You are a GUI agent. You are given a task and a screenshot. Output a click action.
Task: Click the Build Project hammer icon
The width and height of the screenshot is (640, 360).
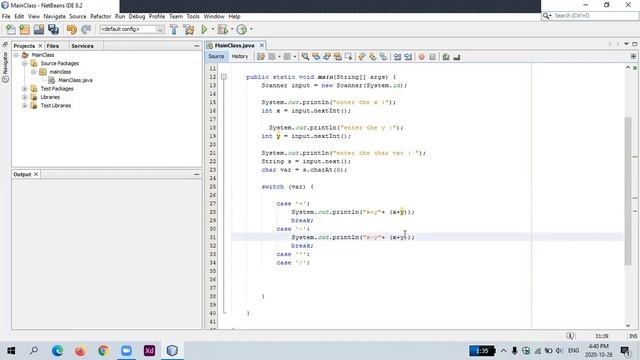pos(174,29)
